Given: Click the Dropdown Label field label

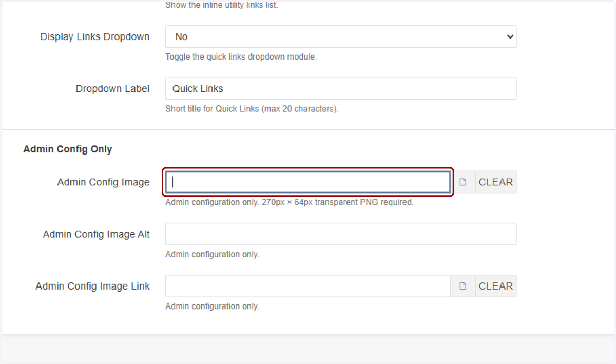Looking at the screenshot, I should [x=113, y=89].
